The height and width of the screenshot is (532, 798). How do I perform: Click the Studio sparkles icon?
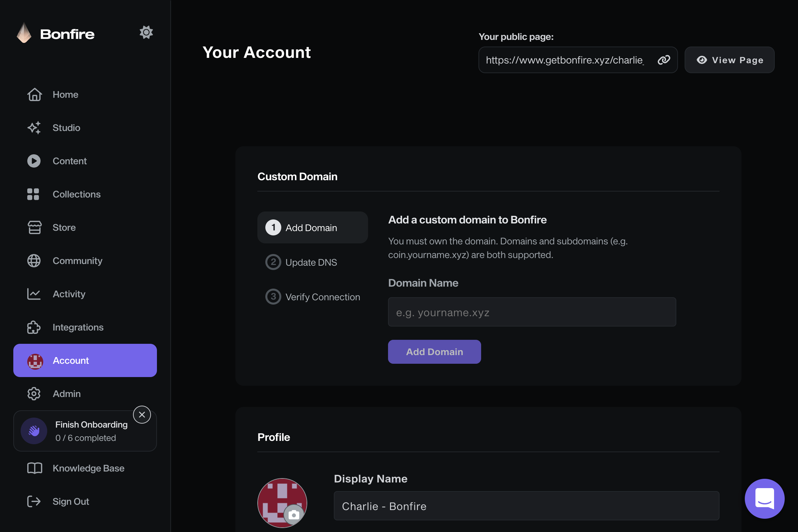(34, 128)
